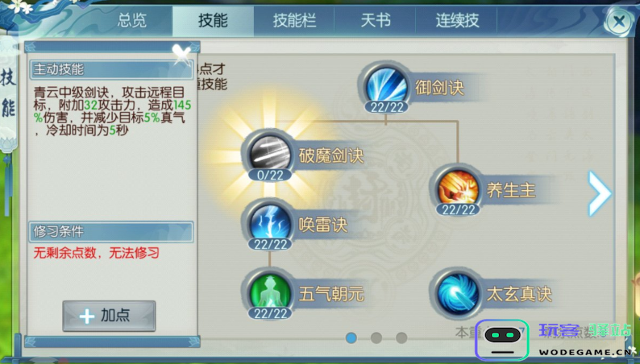Image resolution: width=640 pixels, height=364 pixels.
Task: Select the 唤雷诀 lightning skill icon
Action: pos(269,223)
